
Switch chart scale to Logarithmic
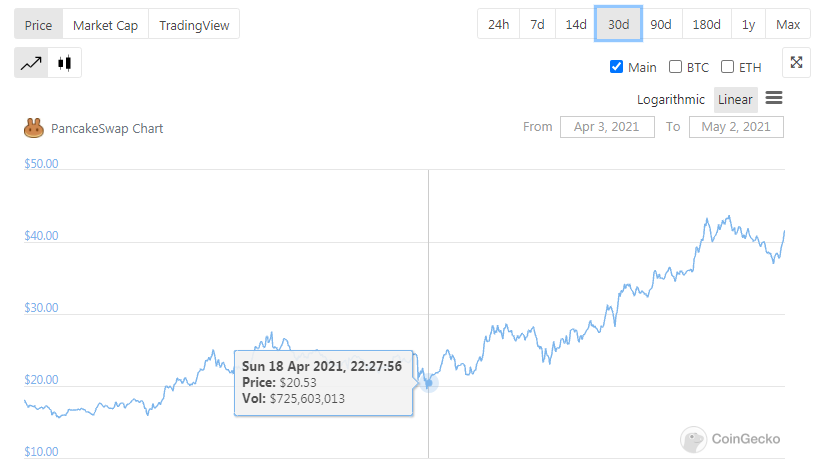[670, 100]
